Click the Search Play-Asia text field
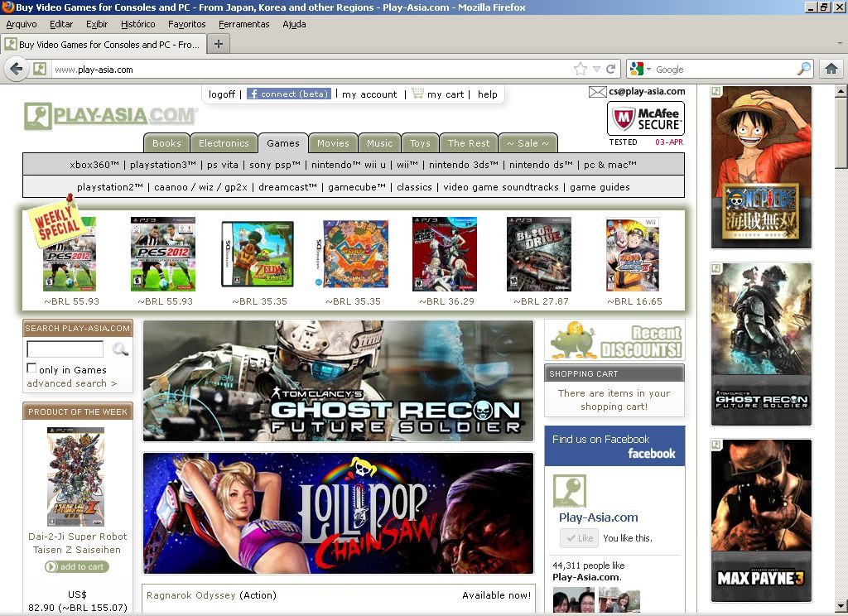Screen dimensions: 848x616 tap(65, 349)
